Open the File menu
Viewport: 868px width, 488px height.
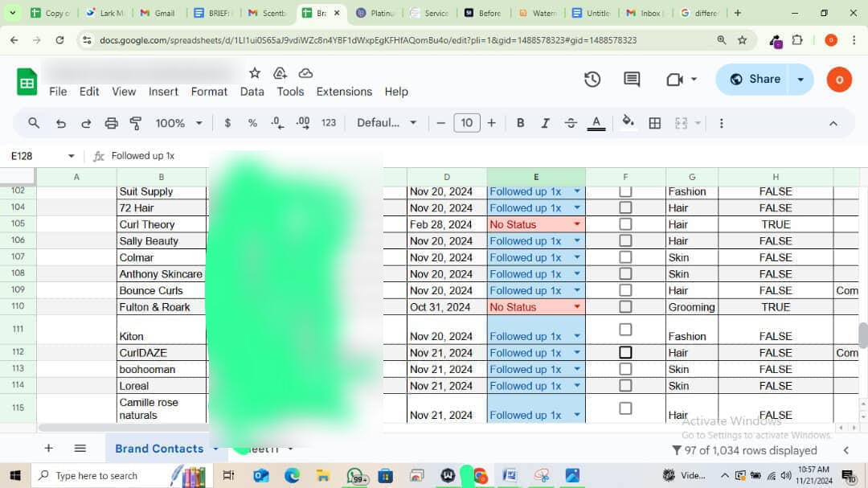point(58,92)
